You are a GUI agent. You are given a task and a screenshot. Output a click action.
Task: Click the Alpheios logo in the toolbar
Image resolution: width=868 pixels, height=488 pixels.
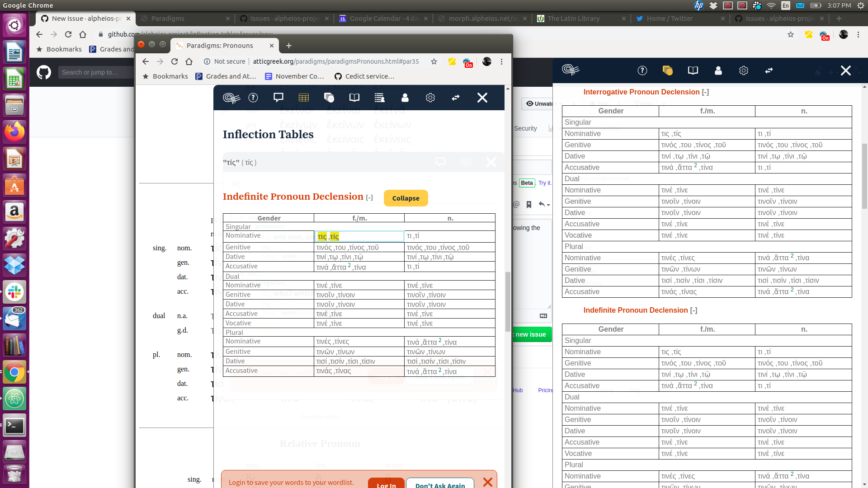[x=231, y=98]
